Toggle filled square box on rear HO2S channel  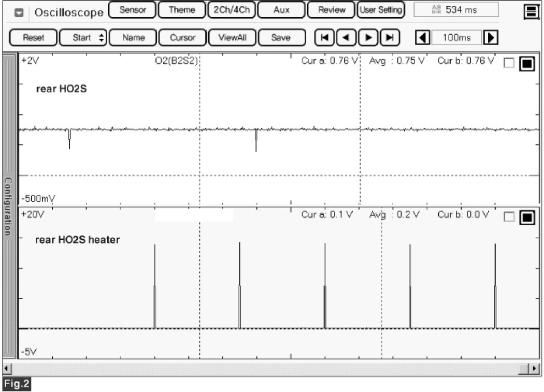526,63
